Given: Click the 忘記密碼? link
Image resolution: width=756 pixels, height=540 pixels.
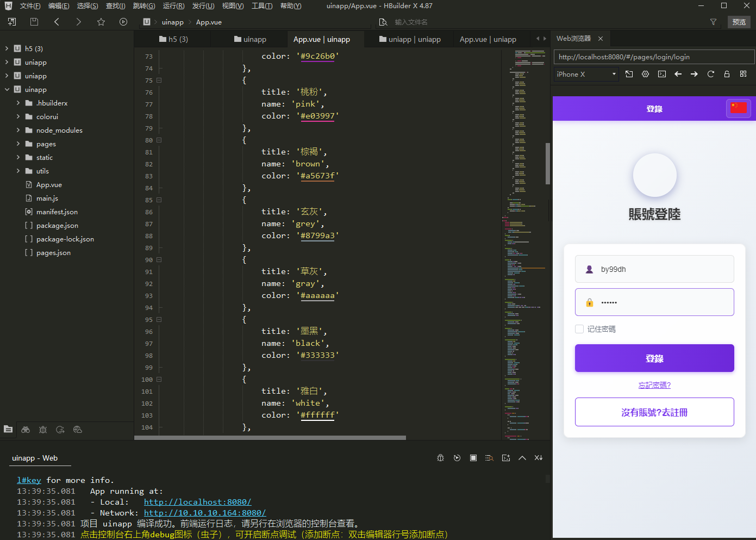Looking at the screenshot, I should click(x=654, y=385).
